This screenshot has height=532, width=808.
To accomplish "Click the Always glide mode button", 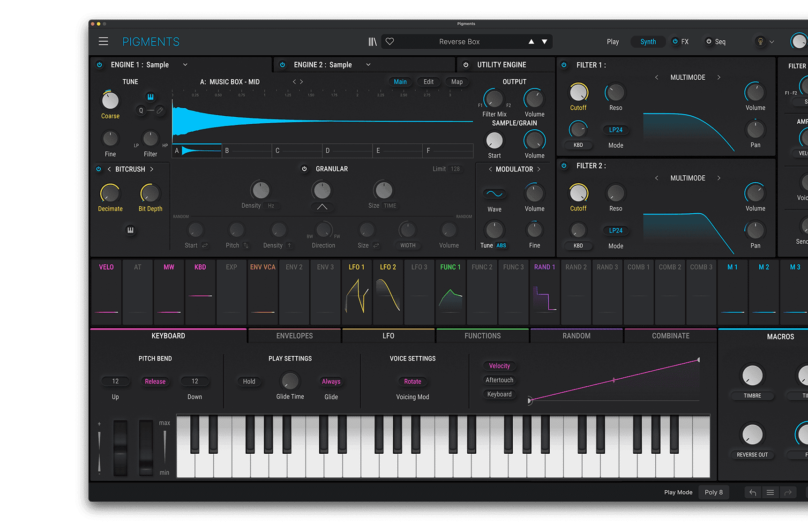I will (x=331, y=382).
